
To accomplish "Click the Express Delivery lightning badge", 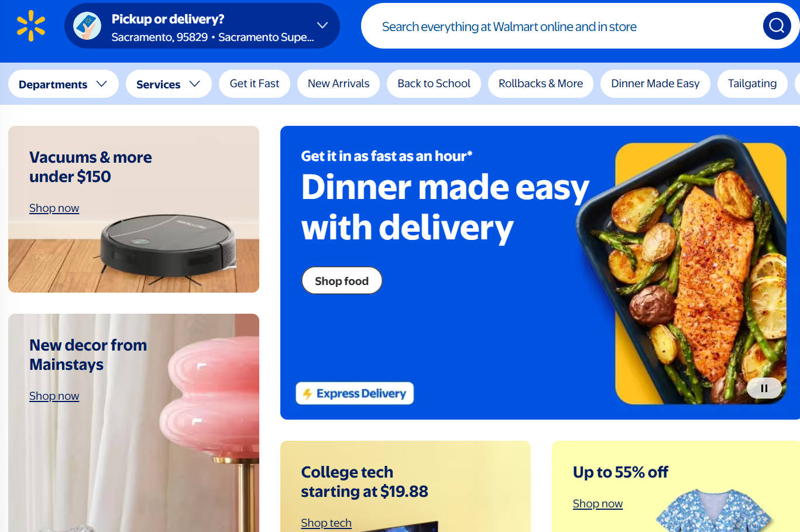I will click(x=355, y=393).
